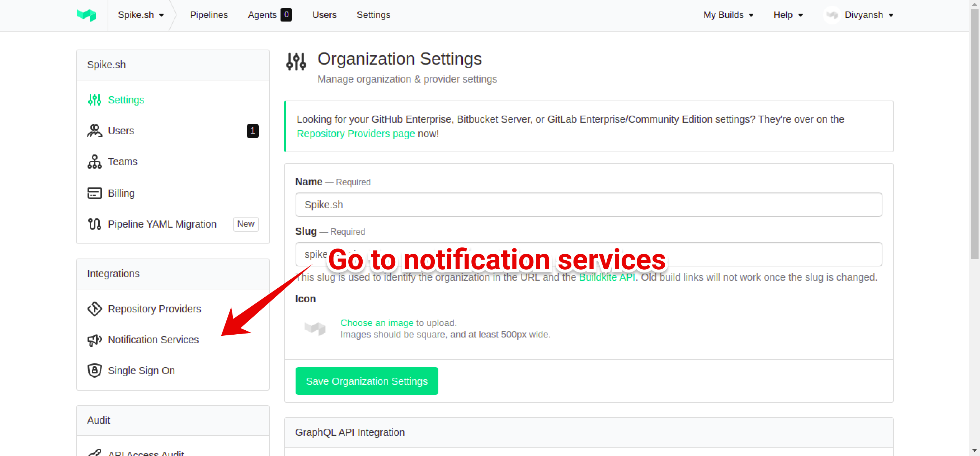Click the Pipeline YAML Migration icon
This screenshot has height=456, width=980.
94,224
